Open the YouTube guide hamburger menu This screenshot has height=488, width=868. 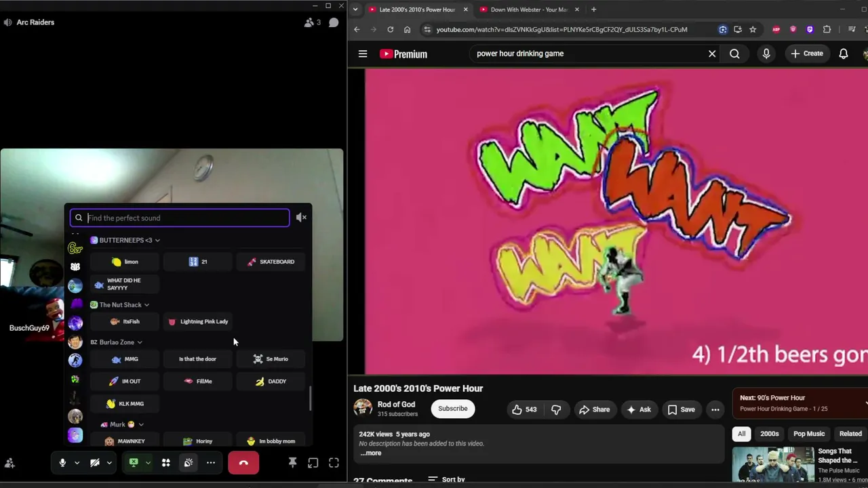click(363, 54)
